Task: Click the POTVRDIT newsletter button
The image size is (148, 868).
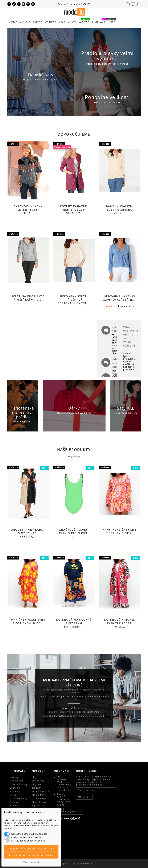Action: point(84,797)
